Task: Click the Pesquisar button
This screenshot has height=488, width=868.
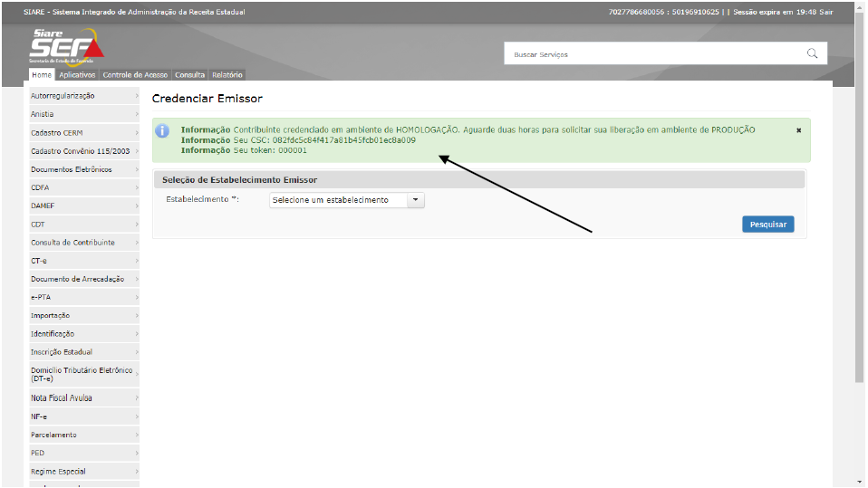Action: point(767,225)
